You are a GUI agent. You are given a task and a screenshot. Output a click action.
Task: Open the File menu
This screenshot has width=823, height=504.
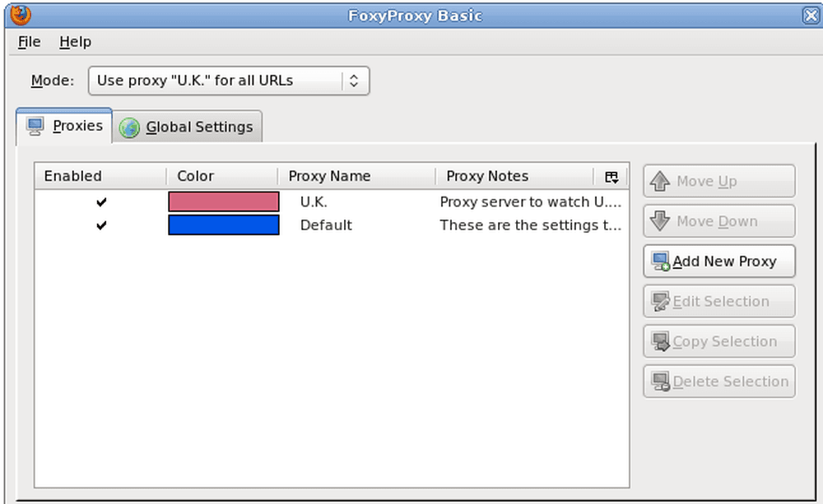pyautogui.click(x=29, y=41)
